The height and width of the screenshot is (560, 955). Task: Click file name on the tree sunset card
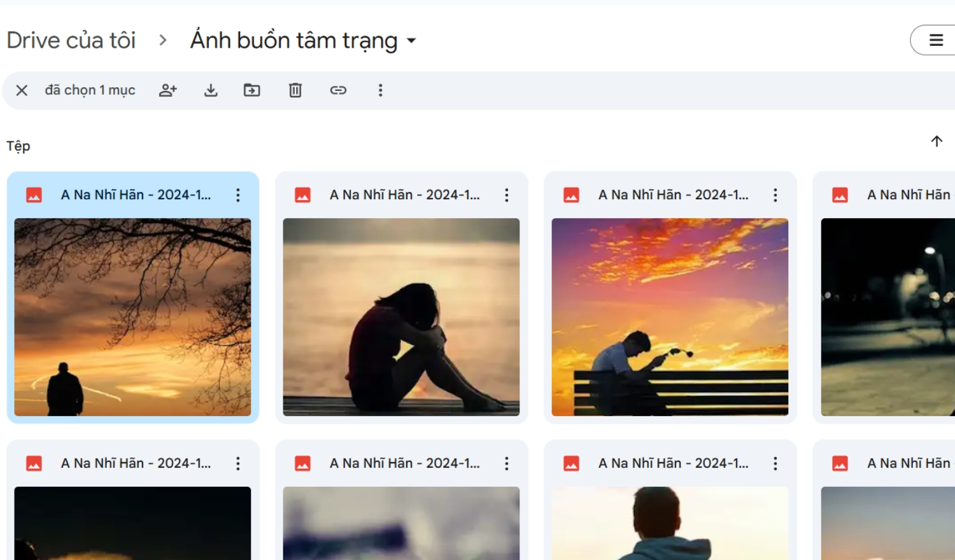click(x=136, y=195)
